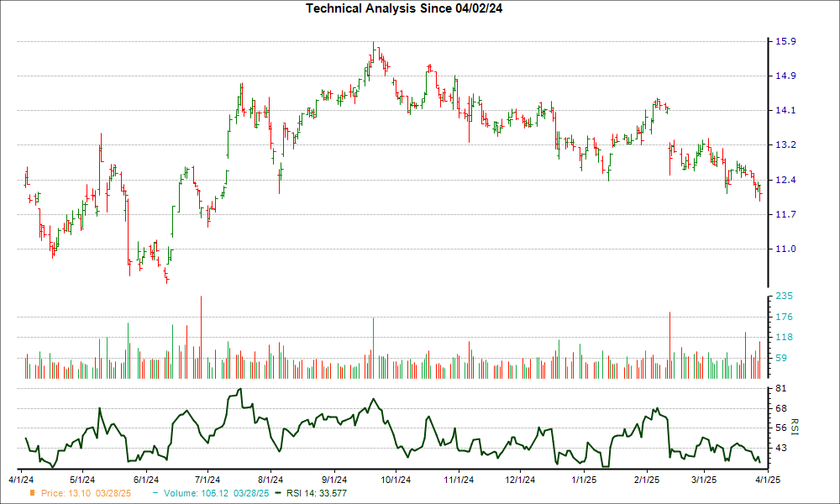Click the 56 RSI axis label
Viewport: 840px width, 504px height.
click(x=781, y=428)
